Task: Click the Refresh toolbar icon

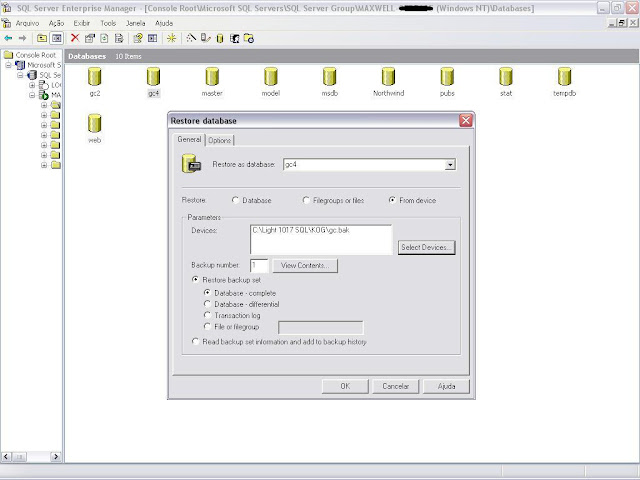Action: point(104,38)
